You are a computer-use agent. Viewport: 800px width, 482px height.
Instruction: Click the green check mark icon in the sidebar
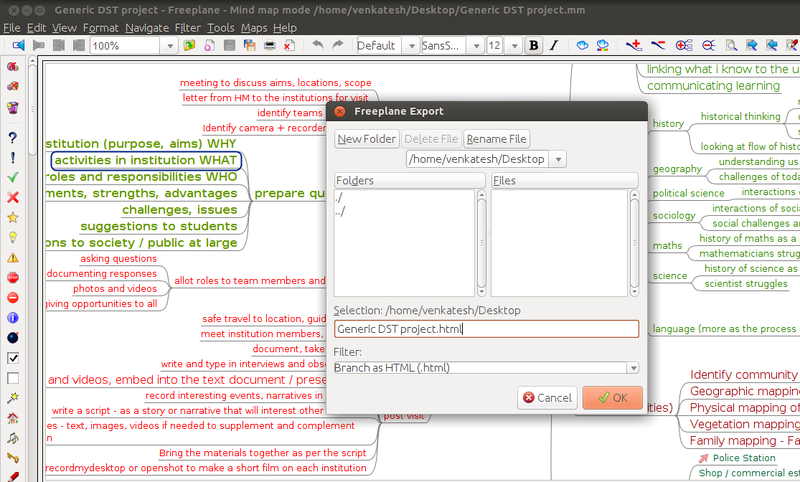tap(13, 177)
